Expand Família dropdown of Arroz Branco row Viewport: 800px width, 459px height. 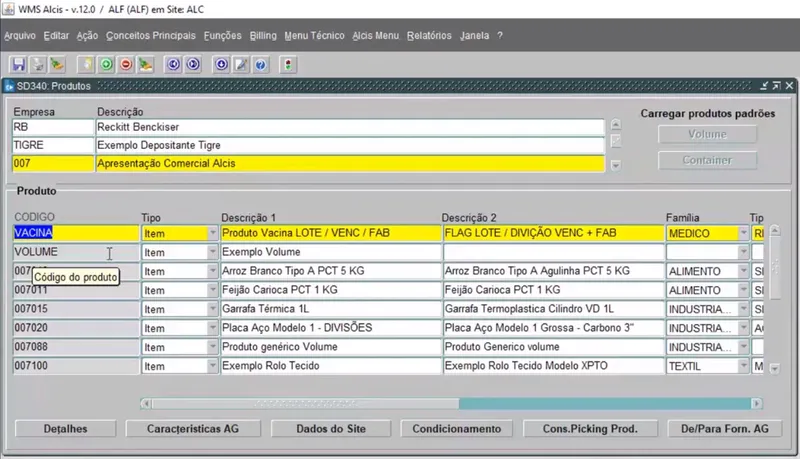tap(743, 271)
